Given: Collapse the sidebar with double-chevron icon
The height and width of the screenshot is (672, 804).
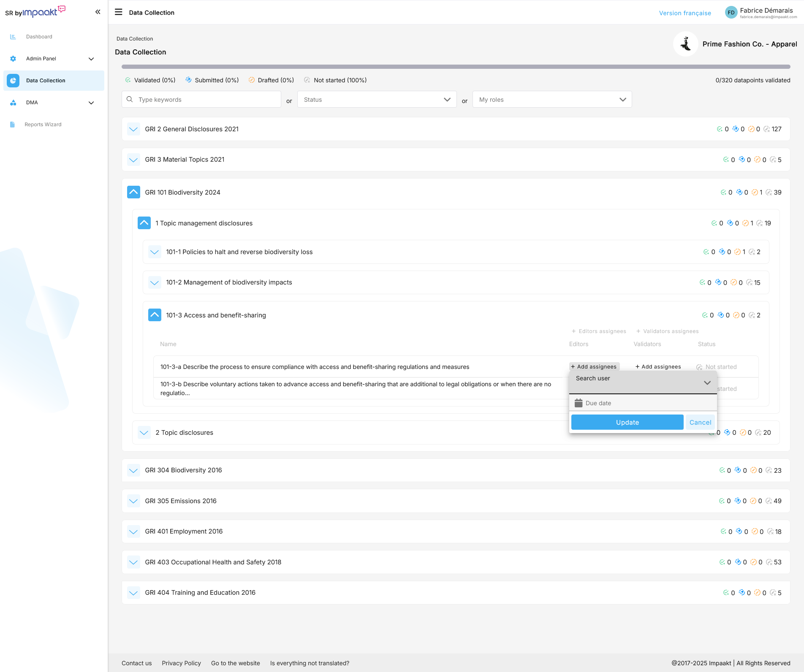Looking at the screenshot, I should (x=98, y=12).
